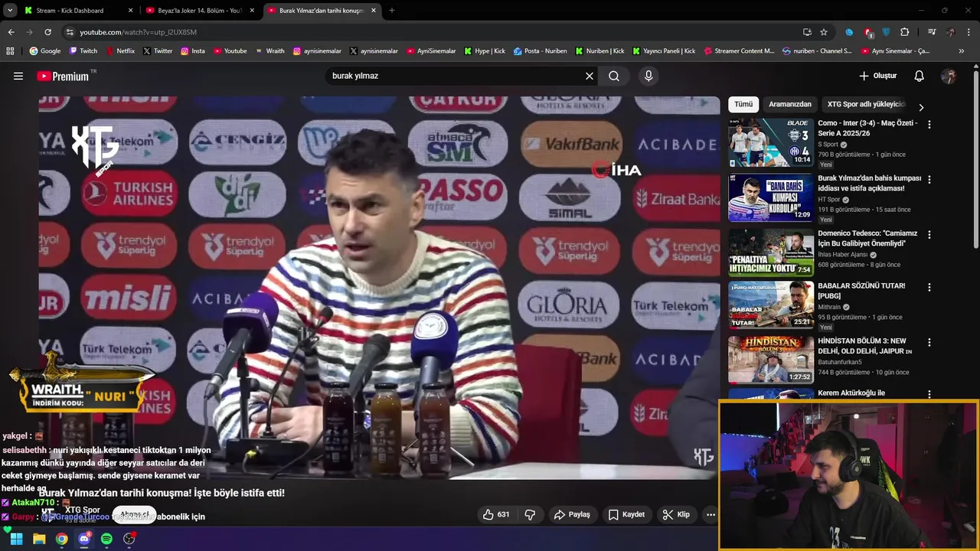This screenshot has width=980, height=551.
Task: Start voice search with the microphone
Action: coord(648,76)
